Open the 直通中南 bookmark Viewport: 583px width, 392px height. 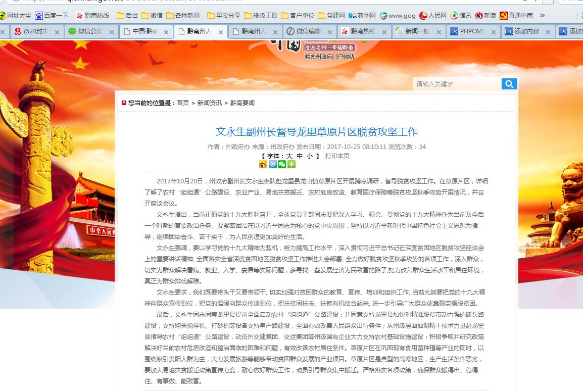point(516,15)
